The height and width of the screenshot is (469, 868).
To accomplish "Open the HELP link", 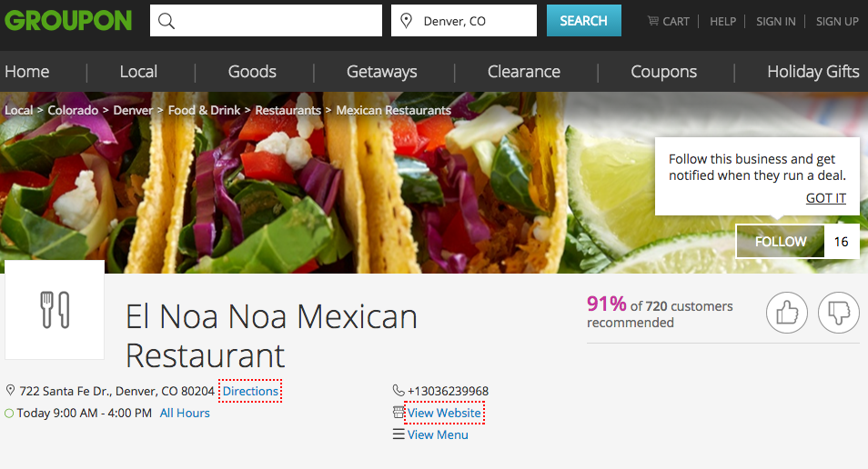I will 723,22.
